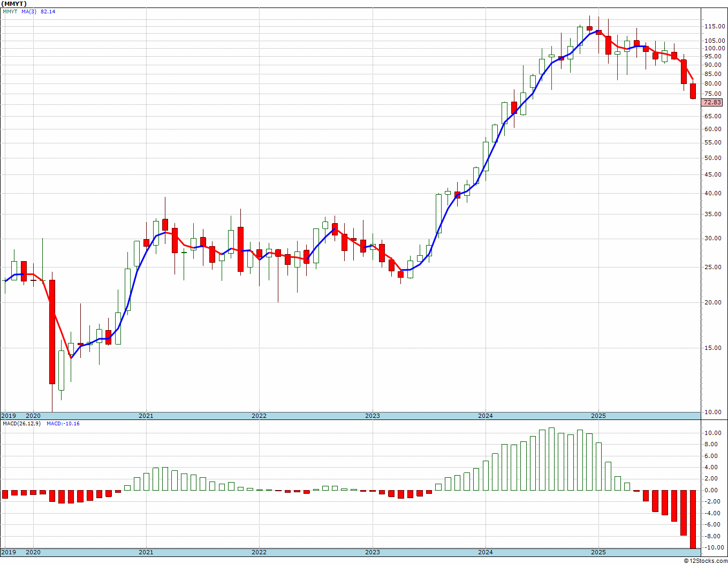Select the 35.00 price axis label
728x565 pixels.
click(x=713, y=215)
